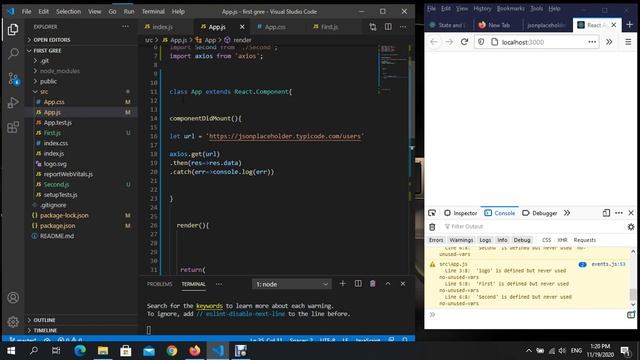Toggle the XHR filter in console
Viewport: 640px width, 360px height.
point(562,240)
